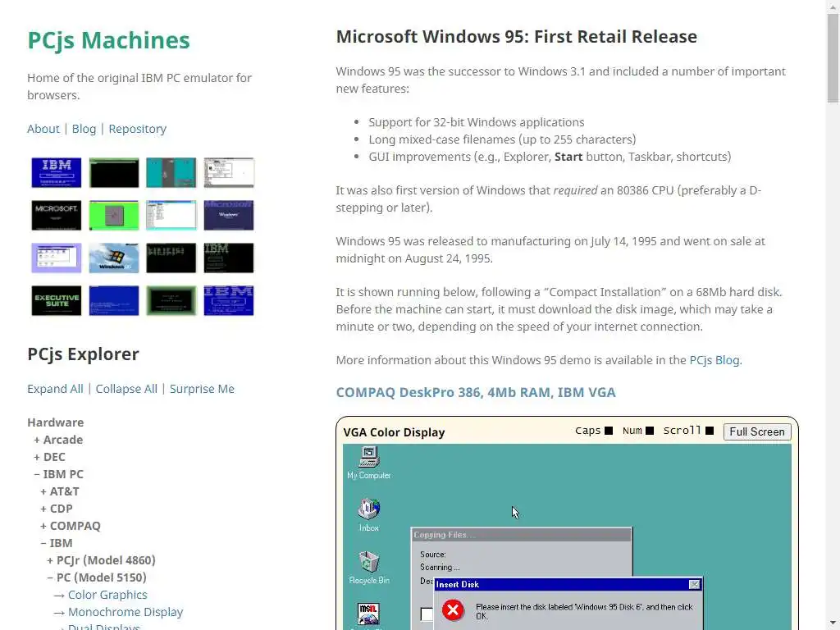Collapse the IBM subtree node

click(x=57, y=543)
